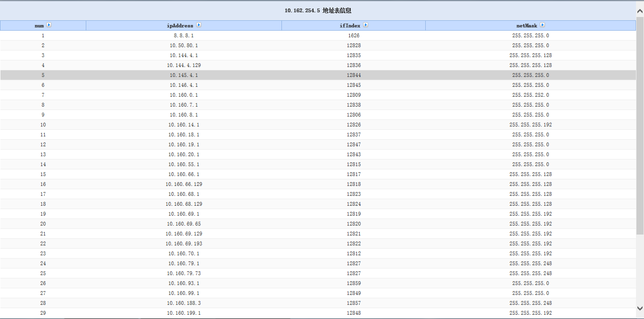644x319 pixels.
Task: Select ifIndex value 12847
Action: coord(354,144)
